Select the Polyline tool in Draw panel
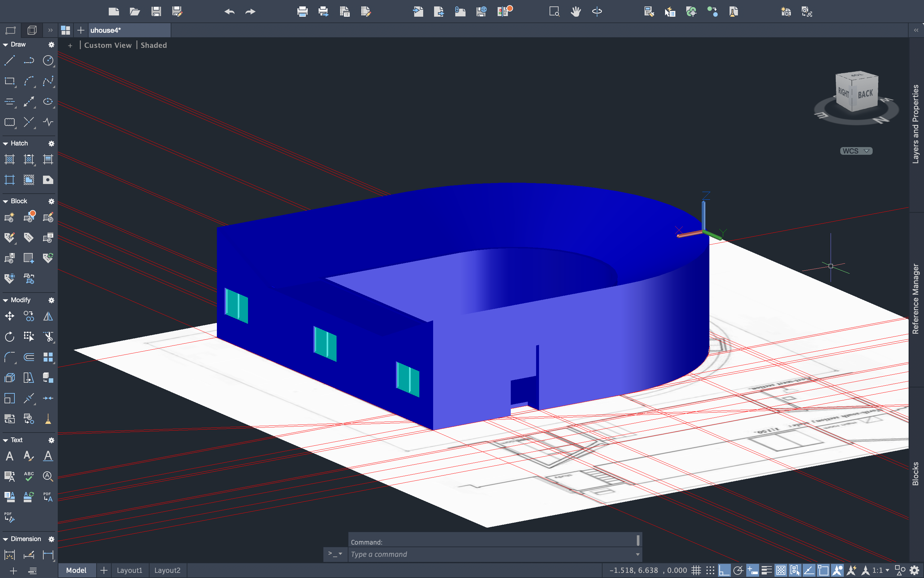924x578 pixels. pyautogui.click(x=29, y=60)
